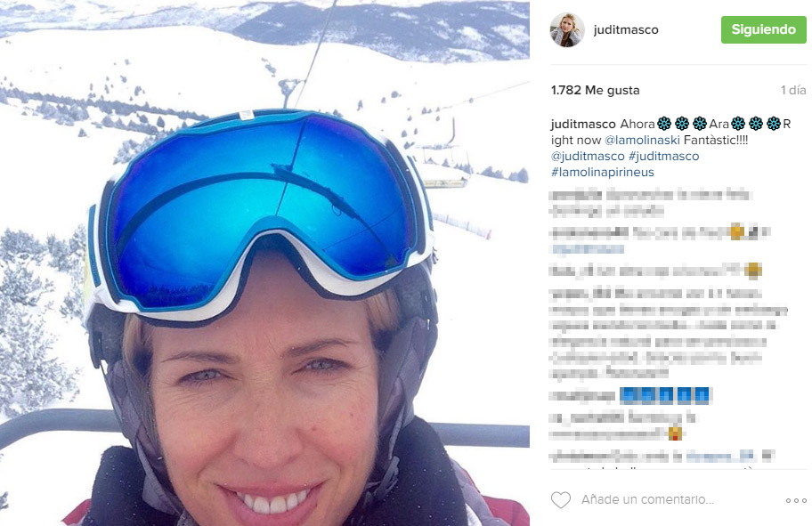Click the blurred mention link in second comment
The width and height of the screenshot is (812, 526).
[x=588, y=249]
